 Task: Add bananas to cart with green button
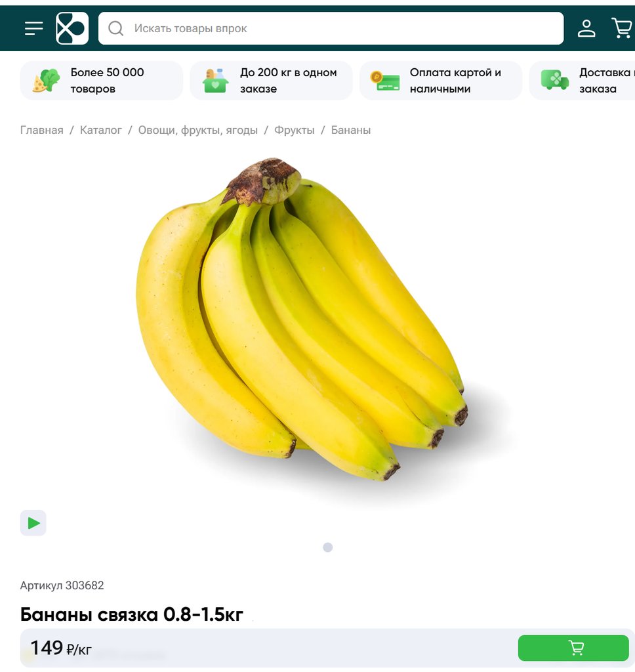pos(573,648)
